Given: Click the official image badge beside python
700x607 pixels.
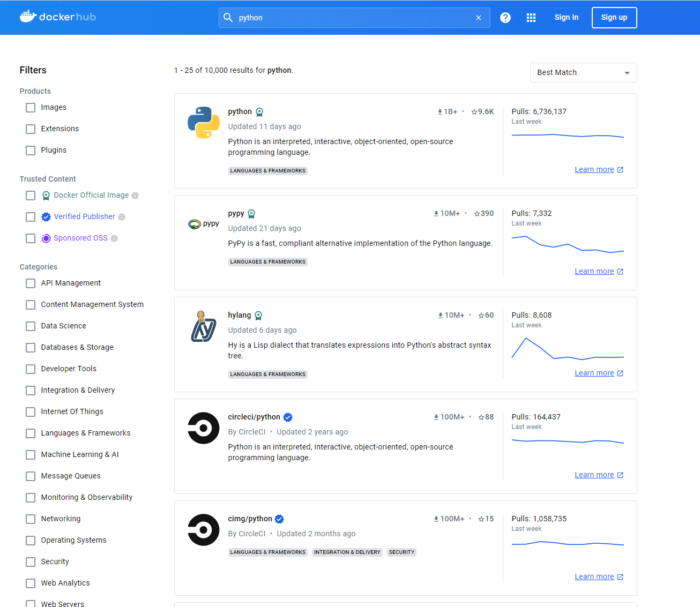Looking at the screenshot, I should [259, 112].
